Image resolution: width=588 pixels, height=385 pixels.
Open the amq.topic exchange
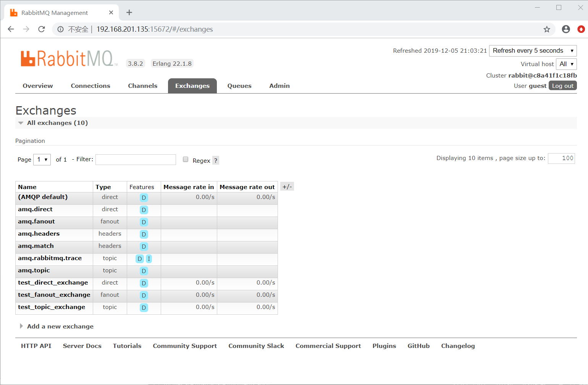pos(34,270)
